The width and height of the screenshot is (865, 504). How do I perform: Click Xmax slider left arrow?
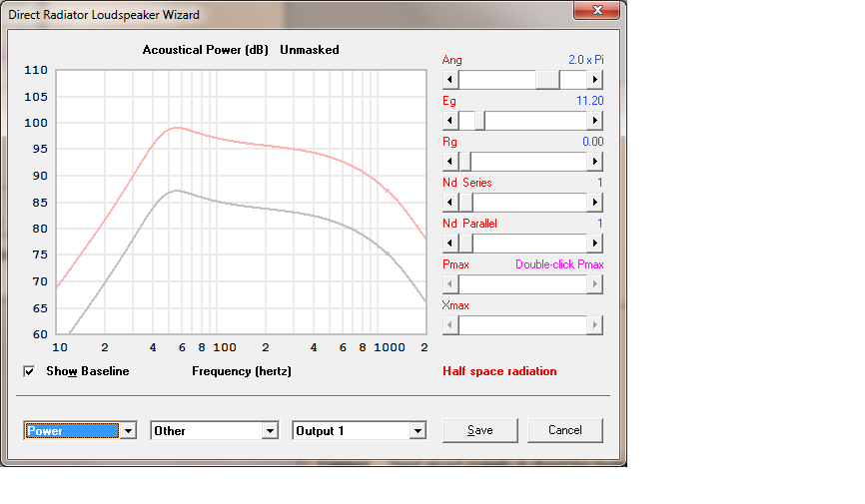pyautogui.click(x=450, y=324)
